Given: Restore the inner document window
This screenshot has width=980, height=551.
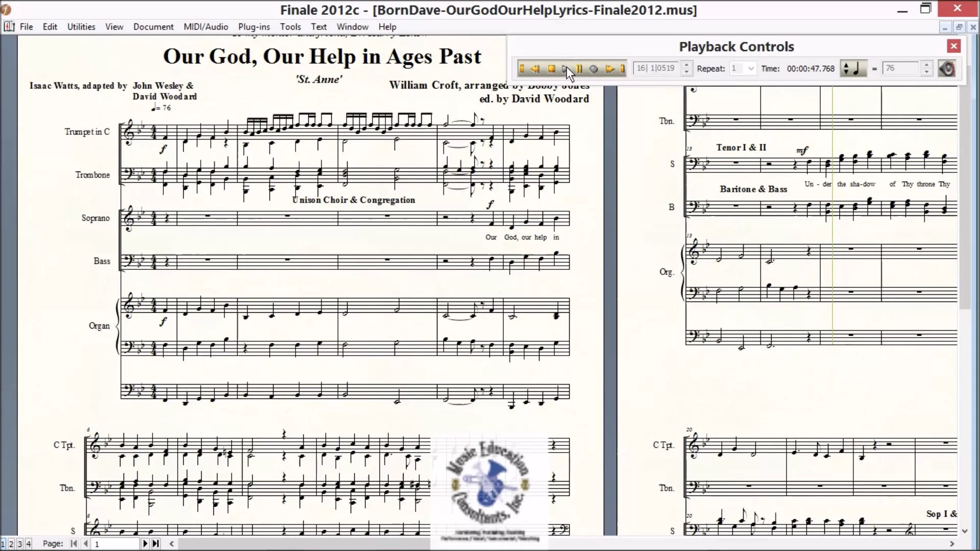Looking at the screenshot, I should (x=959, y=27).
